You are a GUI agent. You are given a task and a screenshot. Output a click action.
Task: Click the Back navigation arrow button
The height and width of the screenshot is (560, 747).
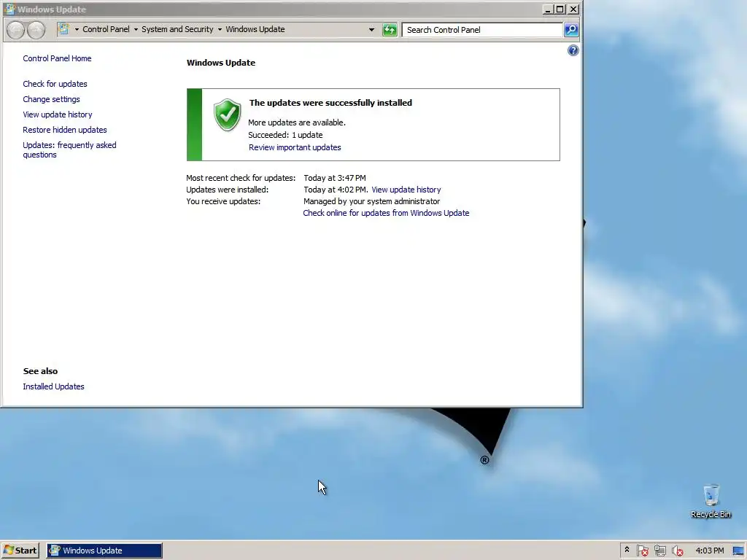[16, 30]
